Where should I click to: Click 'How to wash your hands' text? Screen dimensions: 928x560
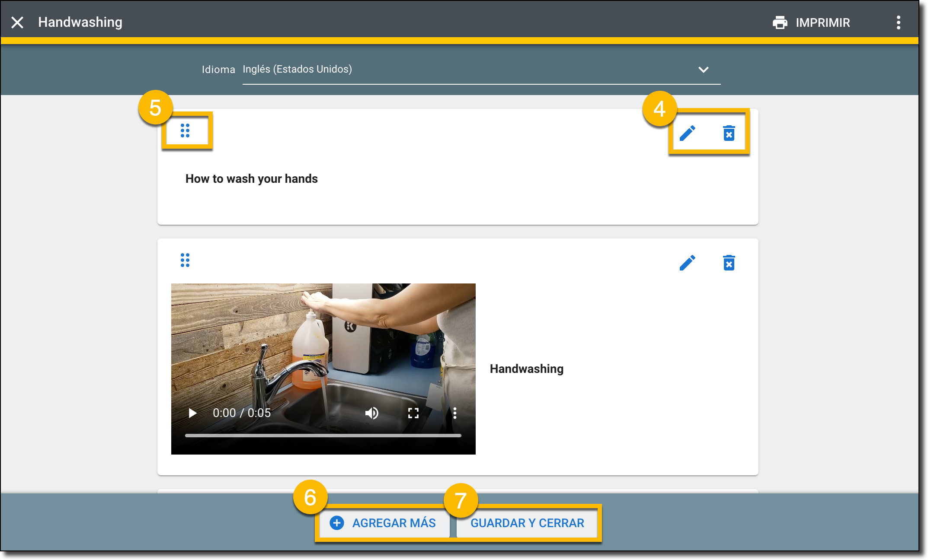tap(252, 179)
